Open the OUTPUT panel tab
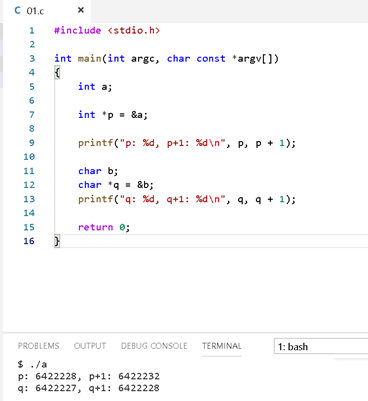 (x=90, y=346)
